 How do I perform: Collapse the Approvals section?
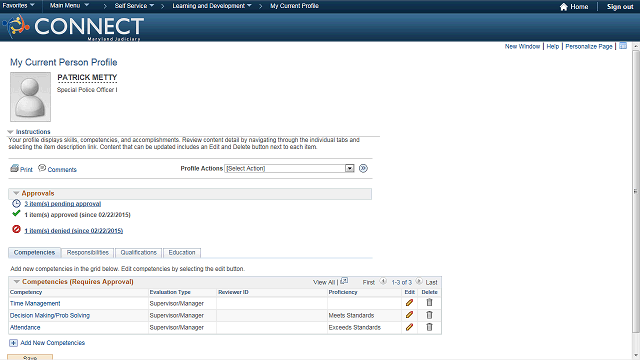click(16, 193)
